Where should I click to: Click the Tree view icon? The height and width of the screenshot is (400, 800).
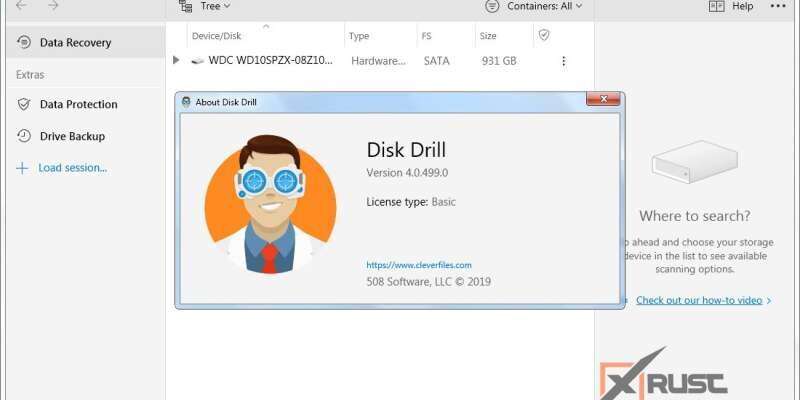tap(185, 6)
